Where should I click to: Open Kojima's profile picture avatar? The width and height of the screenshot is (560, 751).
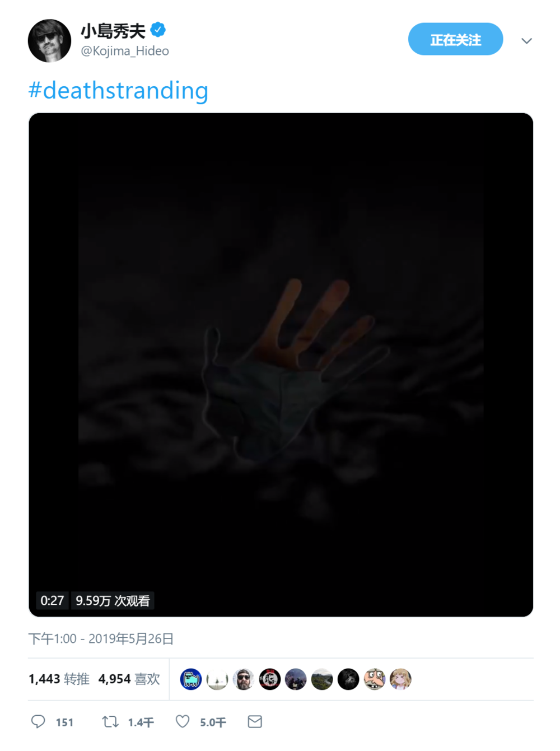pos(49,41)
